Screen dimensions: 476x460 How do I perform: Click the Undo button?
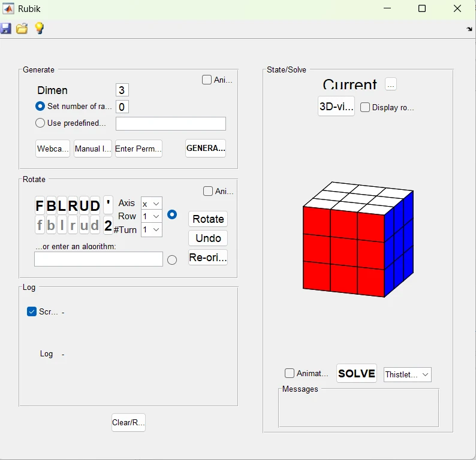click(208, 238)
